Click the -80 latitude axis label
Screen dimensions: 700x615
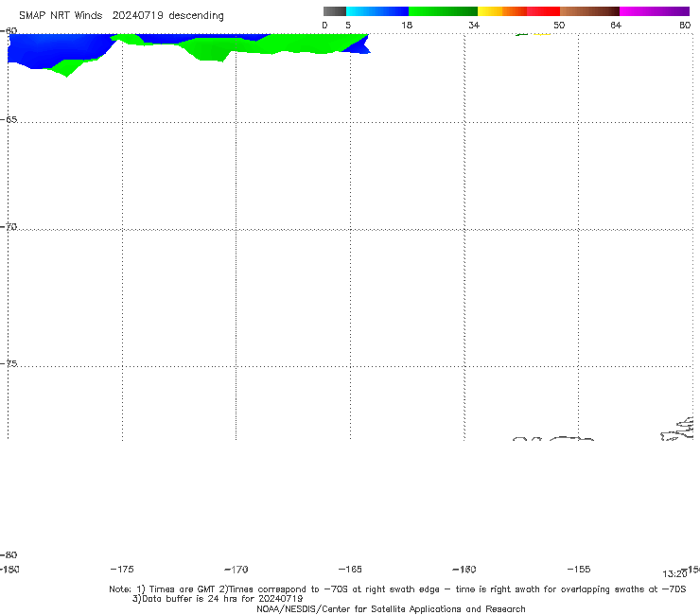pyautogui.click(x=9, y=554)
